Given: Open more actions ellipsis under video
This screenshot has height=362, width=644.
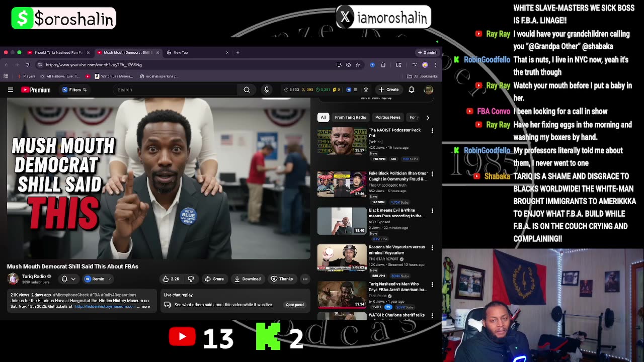Looking at the screenshot, I should pyautogui.click(x=305, y=279).
